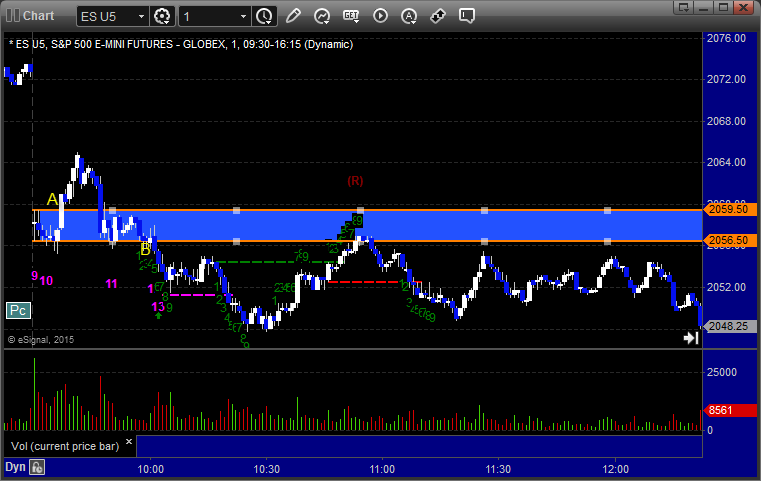Select the yellow B text label

[x=145, y=250]
